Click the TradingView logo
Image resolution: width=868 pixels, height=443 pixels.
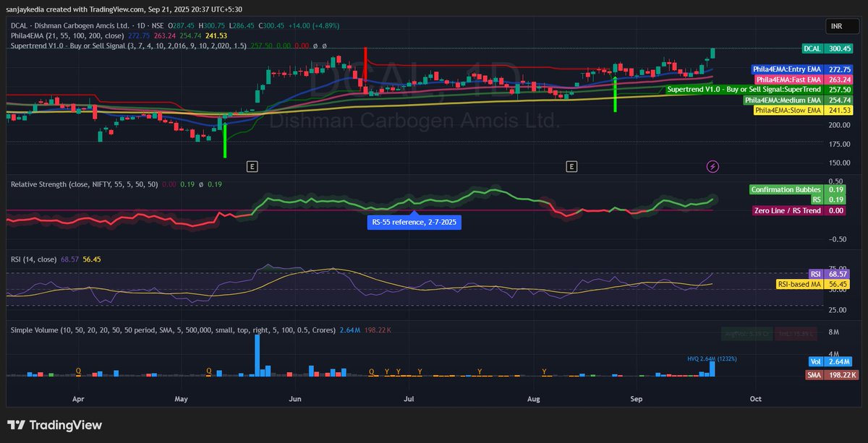pyautogui.click(x=55, y=426)
